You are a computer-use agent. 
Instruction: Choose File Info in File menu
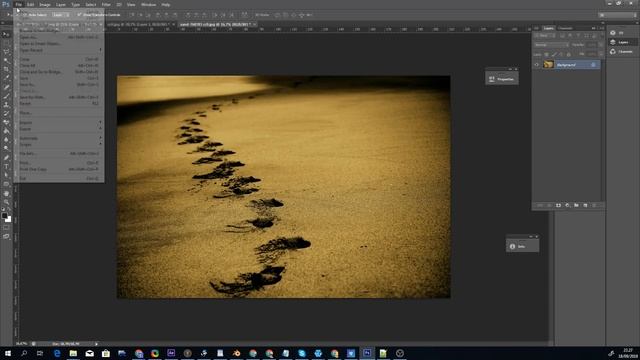(x=59, y=153)
